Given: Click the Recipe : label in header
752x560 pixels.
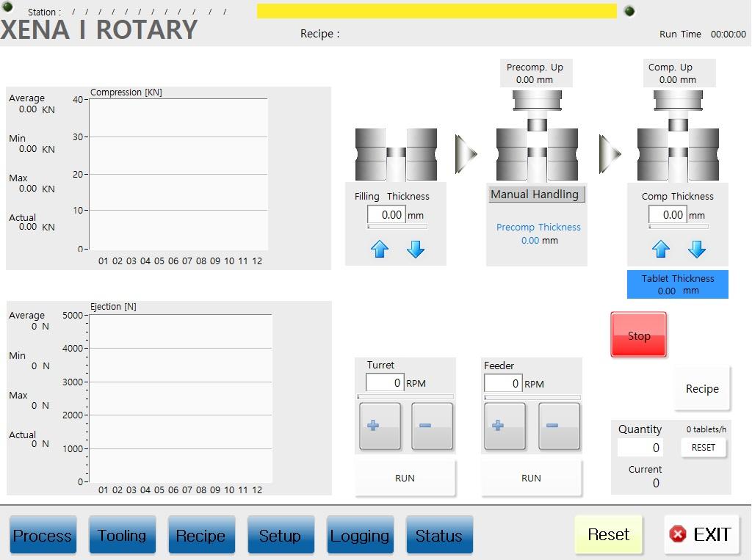Looking at the screenshot, I should 320,34.
